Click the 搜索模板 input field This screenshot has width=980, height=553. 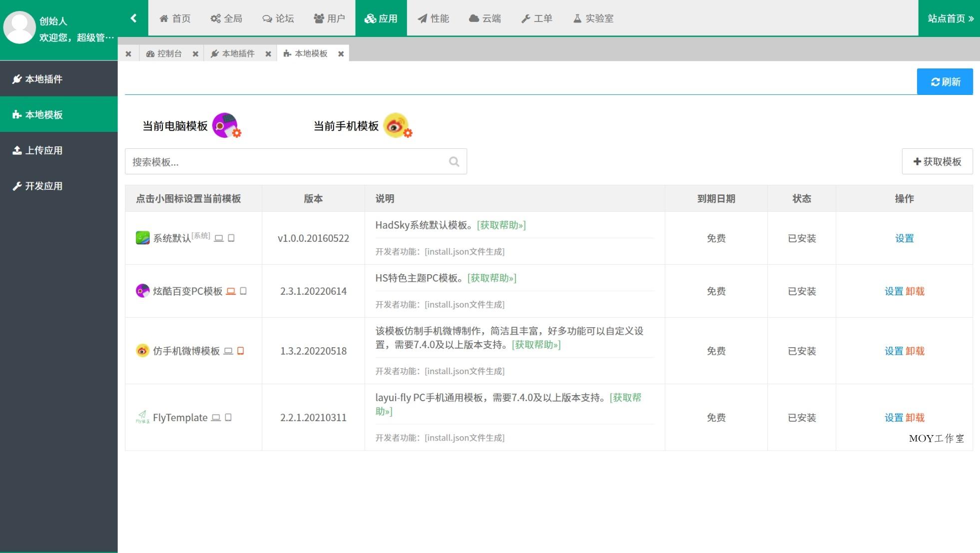(275, 161)
